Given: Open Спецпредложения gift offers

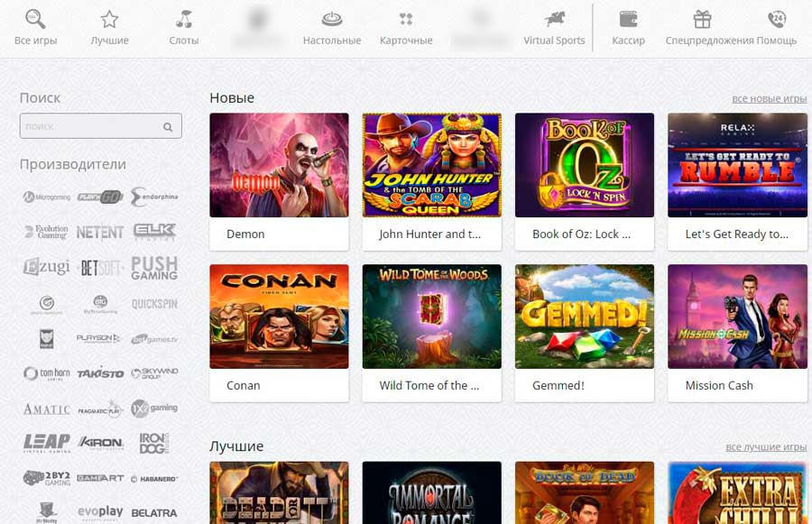Looking at the screenshot, I should coord(702,28).
